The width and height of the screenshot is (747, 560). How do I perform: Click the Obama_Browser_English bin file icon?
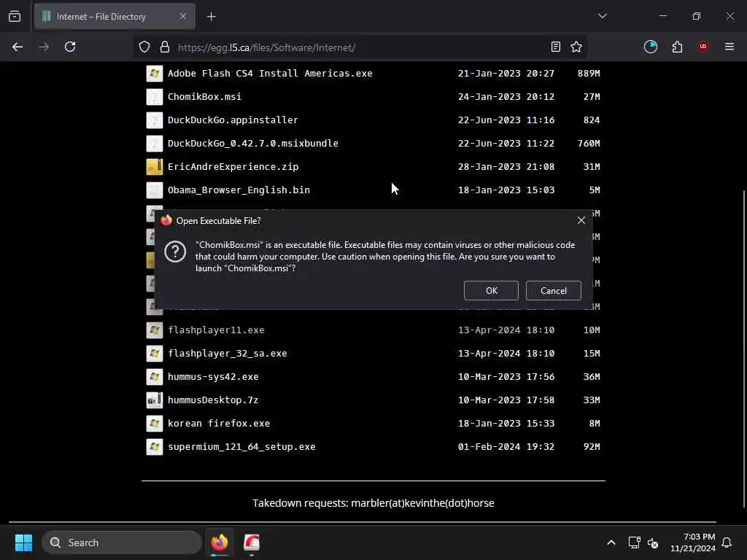155,190
